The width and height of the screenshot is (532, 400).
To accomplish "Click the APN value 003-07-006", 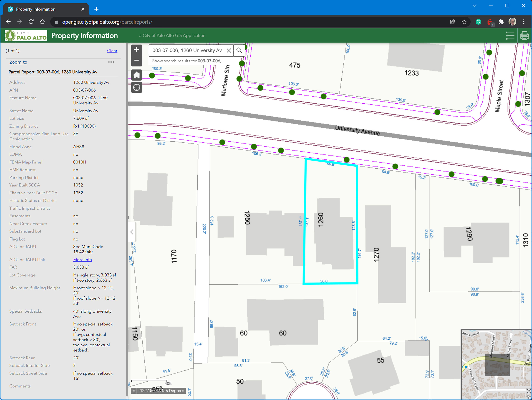I will (x=84, y=90).
